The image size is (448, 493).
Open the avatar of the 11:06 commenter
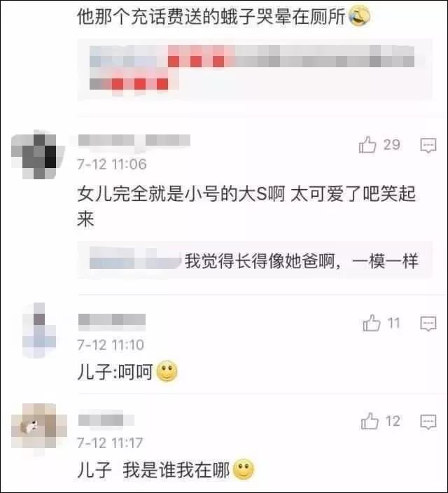(x=37, y=155)
